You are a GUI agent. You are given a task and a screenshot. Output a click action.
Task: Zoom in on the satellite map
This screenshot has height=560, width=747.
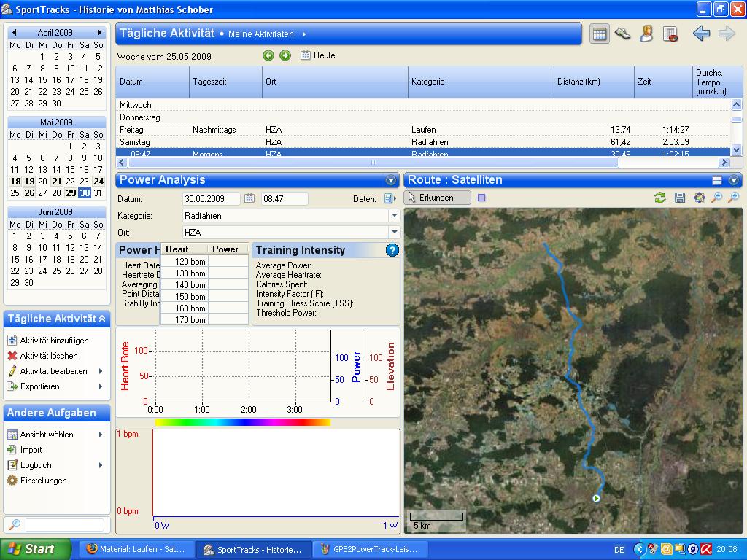[734, 198]
